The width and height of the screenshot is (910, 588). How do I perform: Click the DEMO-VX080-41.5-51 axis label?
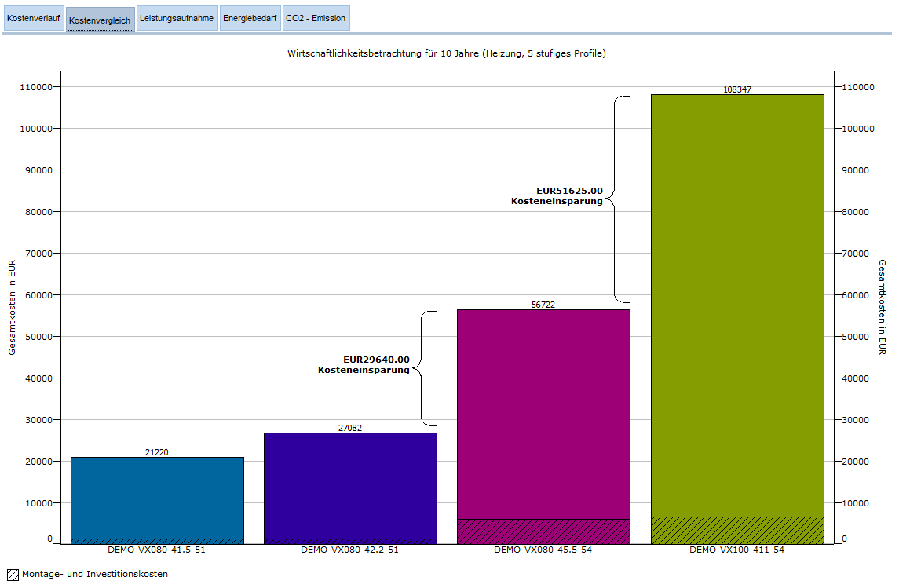point(157,550)
